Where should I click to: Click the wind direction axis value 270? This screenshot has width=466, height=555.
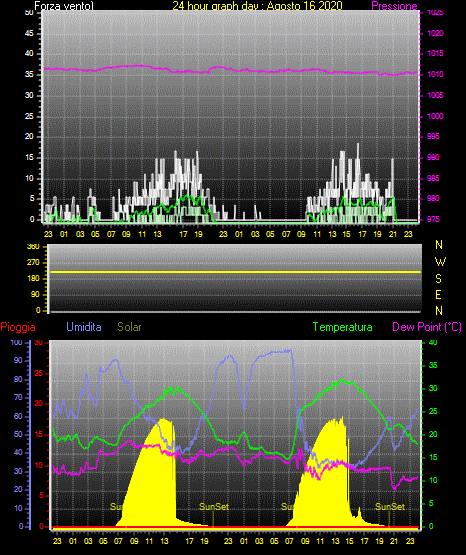[34, 263]
